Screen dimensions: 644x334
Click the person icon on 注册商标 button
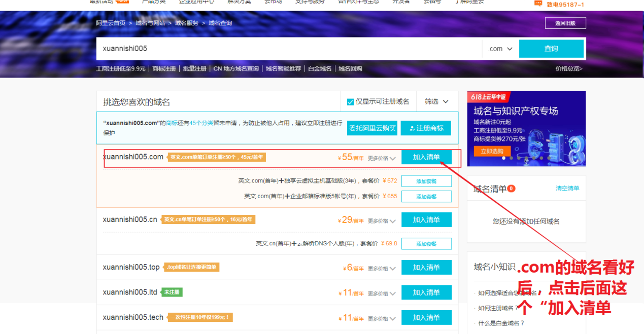[412, 128]
